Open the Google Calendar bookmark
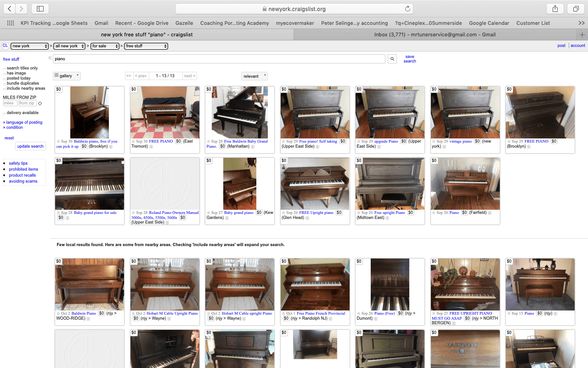588x368 pixels. pyautogui.click(x=489, y=23)
